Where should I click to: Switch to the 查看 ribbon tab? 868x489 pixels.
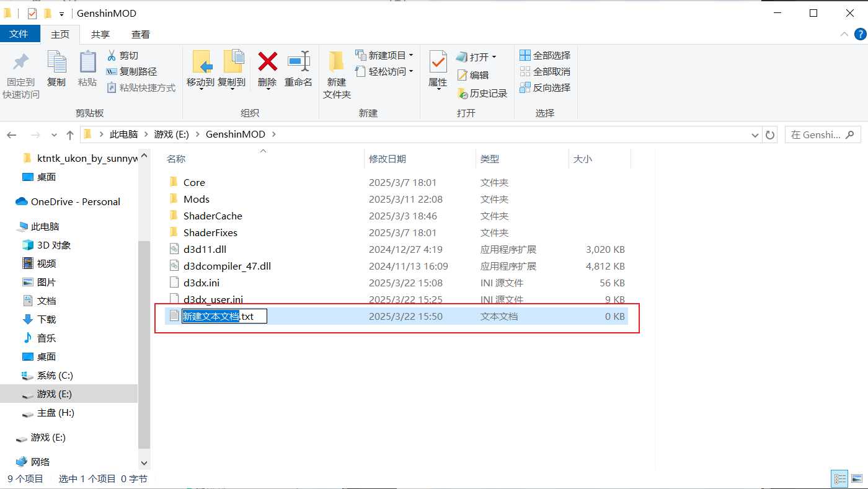pyautogui.click(x=139, y=34)
